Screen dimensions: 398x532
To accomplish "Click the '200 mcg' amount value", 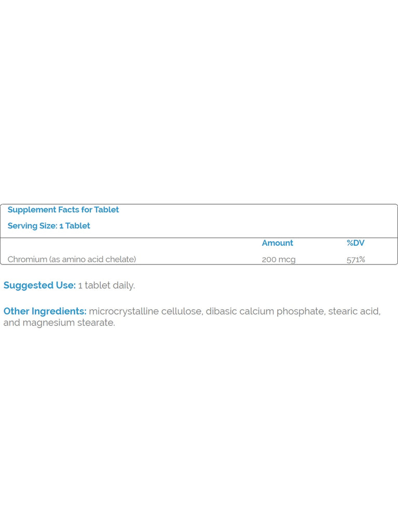I will pyautogui.click(x=278, y=259).
